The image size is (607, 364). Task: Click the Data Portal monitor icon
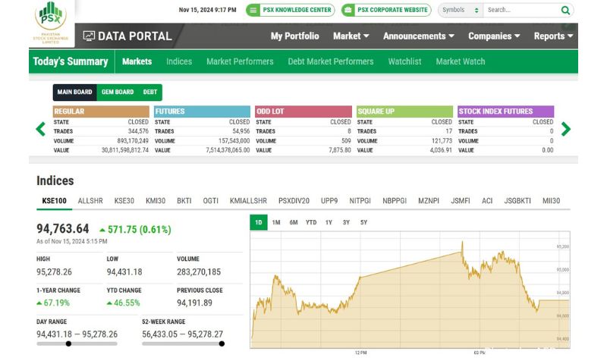click(x=89, y=36)
